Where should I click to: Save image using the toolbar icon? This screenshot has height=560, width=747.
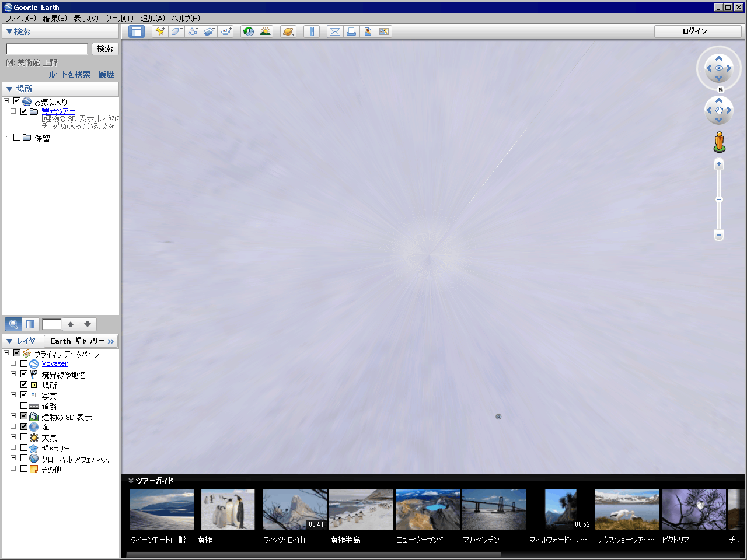tap(368, 32)
